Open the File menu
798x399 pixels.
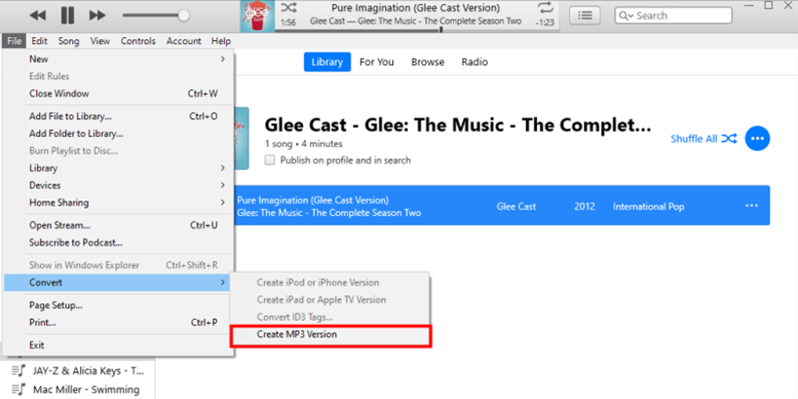[x=14, y=41]
